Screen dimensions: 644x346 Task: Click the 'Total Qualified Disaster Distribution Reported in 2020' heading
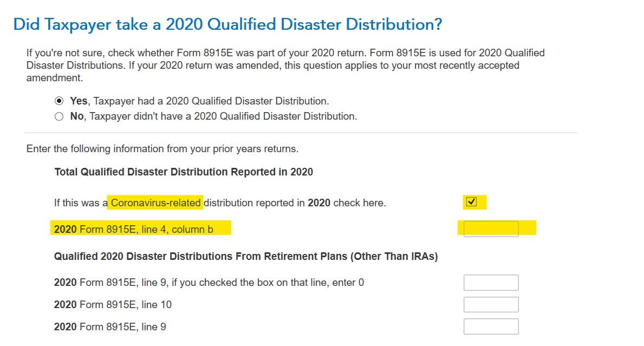pos(184,172)
